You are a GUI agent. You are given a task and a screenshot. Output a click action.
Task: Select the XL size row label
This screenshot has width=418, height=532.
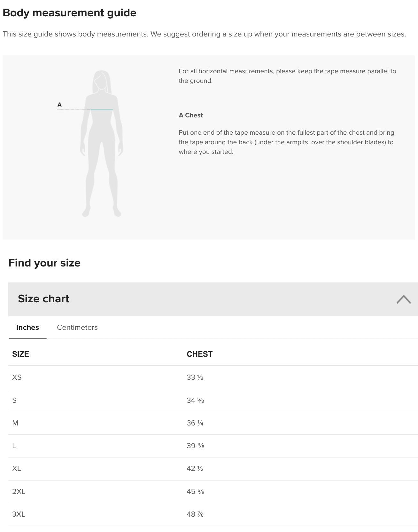click(x=17, y=469)
